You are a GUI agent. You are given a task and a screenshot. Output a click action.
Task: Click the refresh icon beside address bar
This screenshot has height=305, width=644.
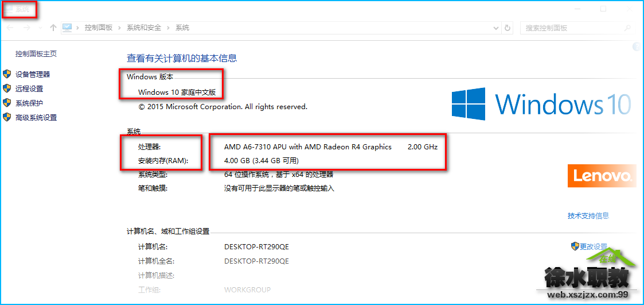coord(508,28)
